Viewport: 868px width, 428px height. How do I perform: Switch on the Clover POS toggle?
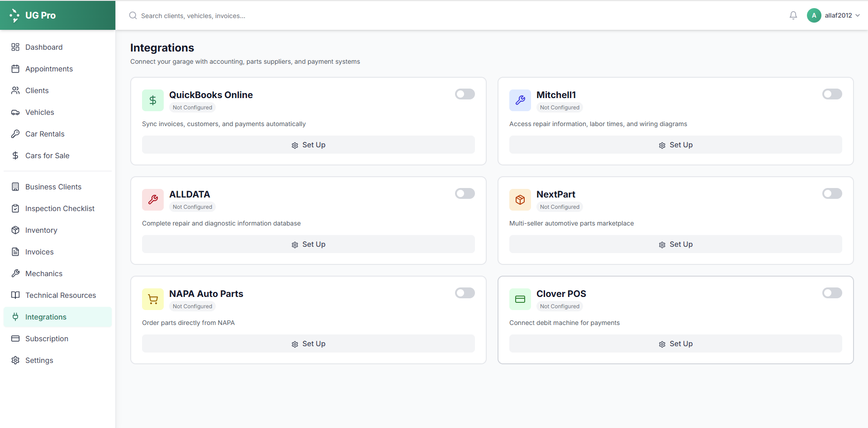coord(832,293)
